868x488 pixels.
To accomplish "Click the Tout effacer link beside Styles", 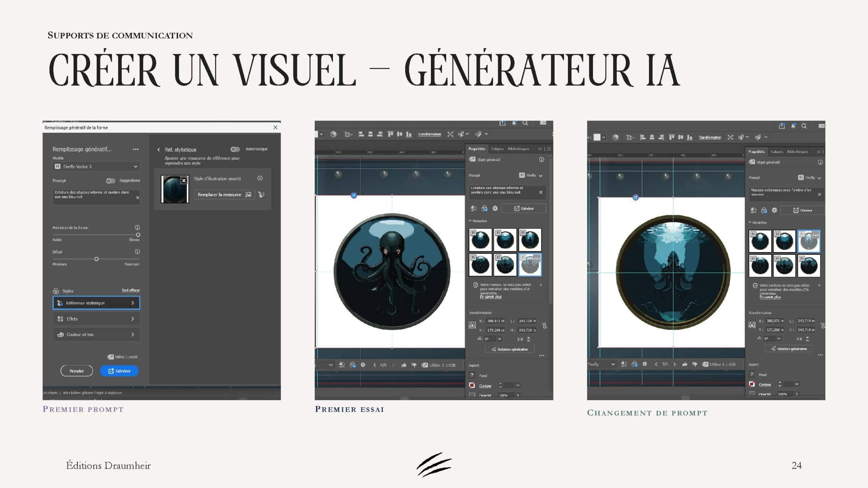I will tap(131, 290).
